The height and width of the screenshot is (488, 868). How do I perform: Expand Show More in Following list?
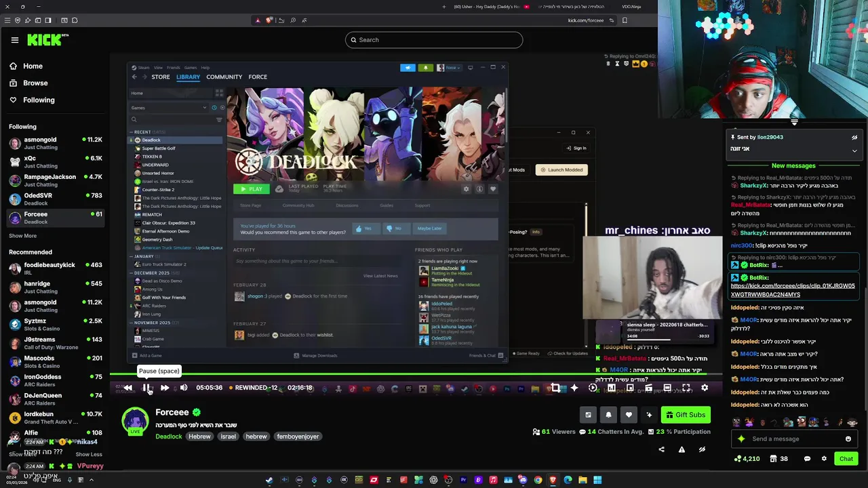point(22,236)
